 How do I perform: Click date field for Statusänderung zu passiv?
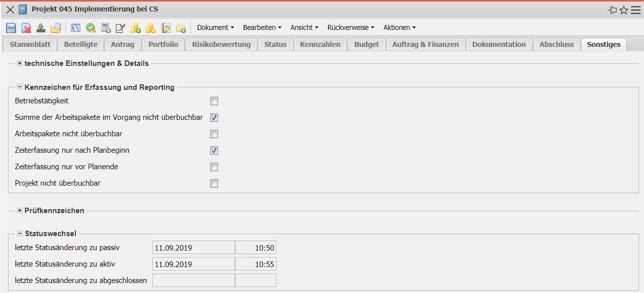point(194,248)
